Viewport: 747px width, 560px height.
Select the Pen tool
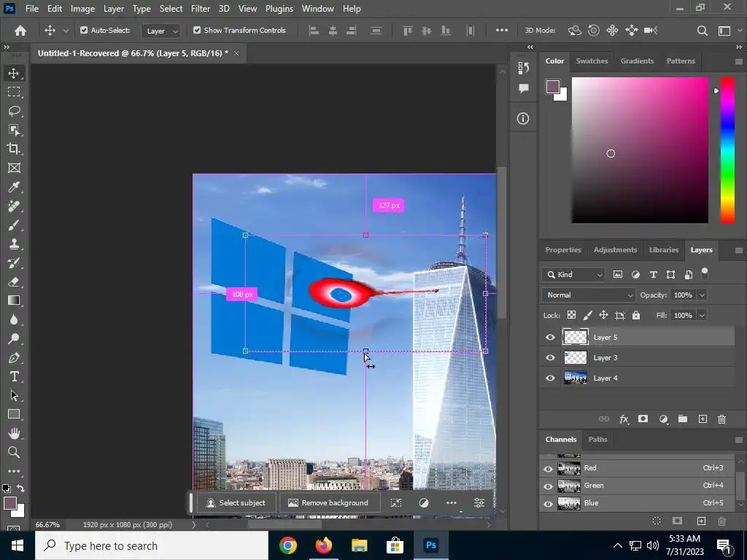pyautogui.click(x=14, y=357)
